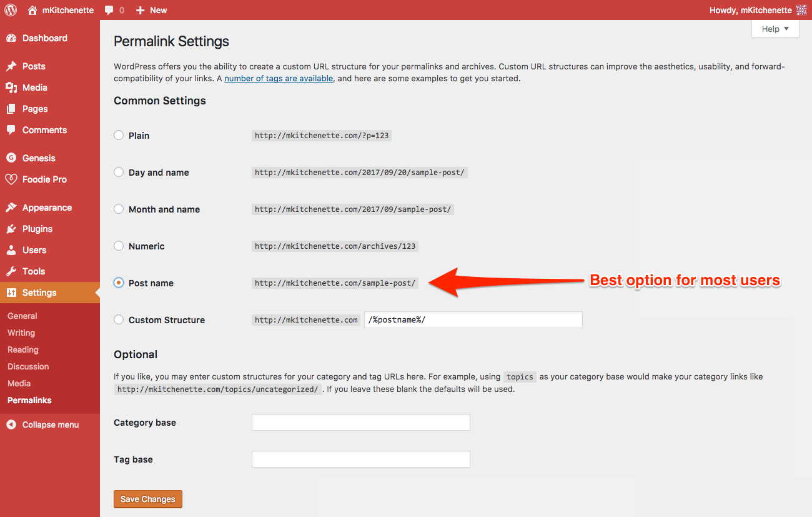Viewport: 812px width, 517px height.
Task: Open the "number of tags are available" link
Action: click(x=279, y=79)
